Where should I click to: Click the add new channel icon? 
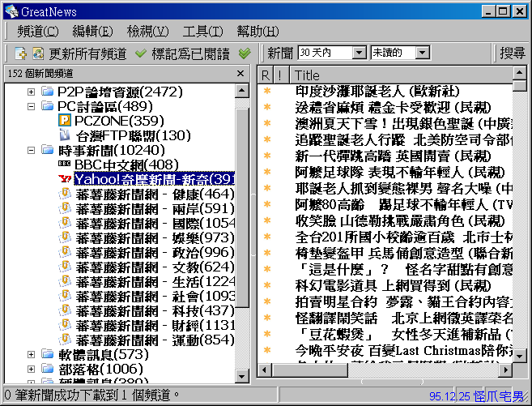click(21, 53)
